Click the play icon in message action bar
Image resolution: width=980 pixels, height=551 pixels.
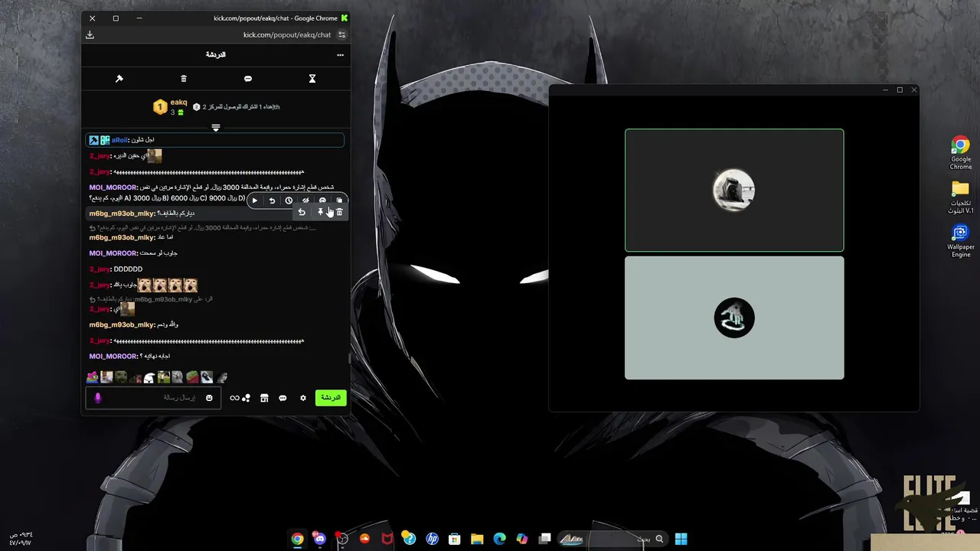[x=255, y=201]
